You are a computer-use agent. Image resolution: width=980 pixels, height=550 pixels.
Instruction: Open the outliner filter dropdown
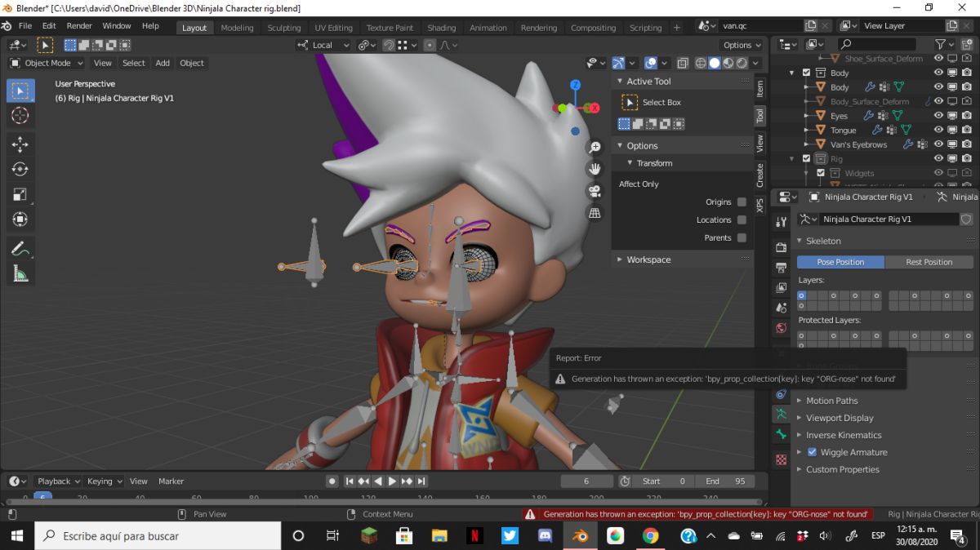[x=944, y=44]
